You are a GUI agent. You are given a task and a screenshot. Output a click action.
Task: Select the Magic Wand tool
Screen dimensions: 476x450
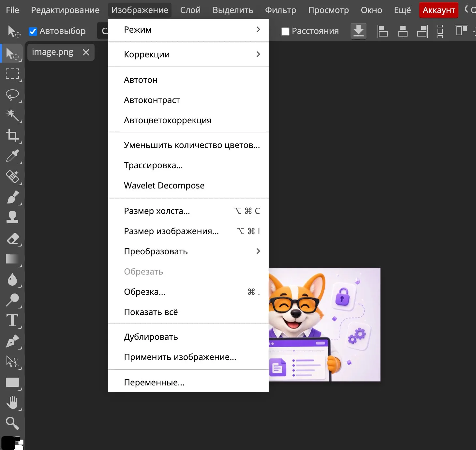(12, 115)
